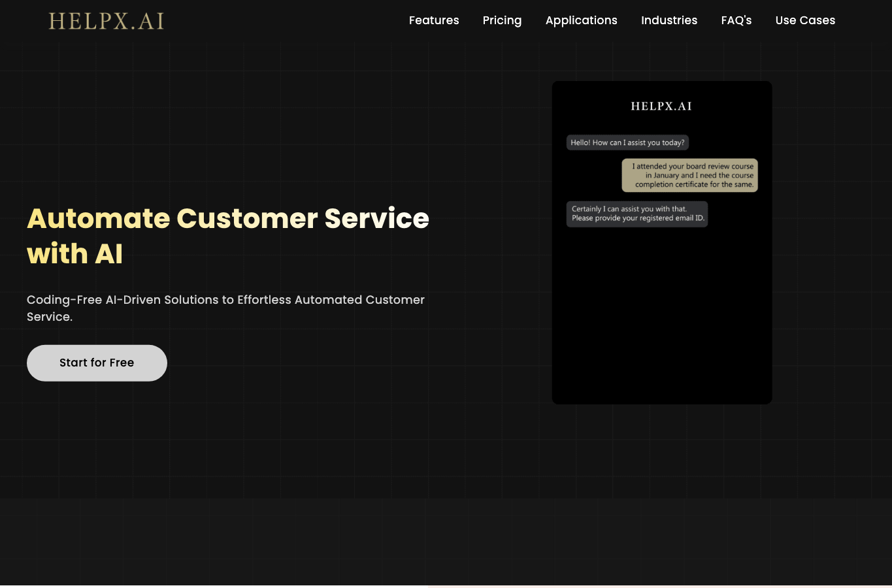Click the HELPX.AI logo in header
This screenshot has width=892, height=588.
click(x=106, y=21)
